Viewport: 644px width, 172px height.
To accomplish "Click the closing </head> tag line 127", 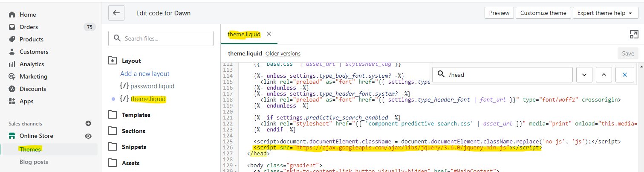I will coord(258,154).
